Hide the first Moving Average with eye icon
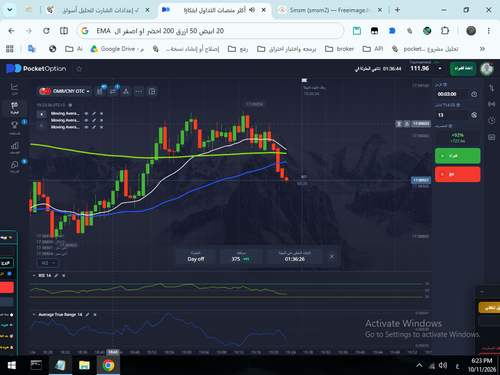Viewport: 500px width, 375px height. (86, 113)
